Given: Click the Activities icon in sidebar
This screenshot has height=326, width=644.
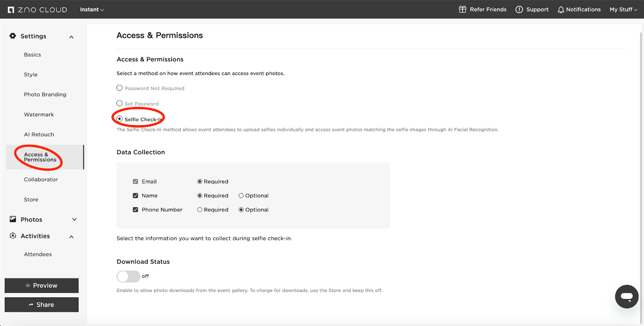Looking at the screenshot, I should [13, 236].
